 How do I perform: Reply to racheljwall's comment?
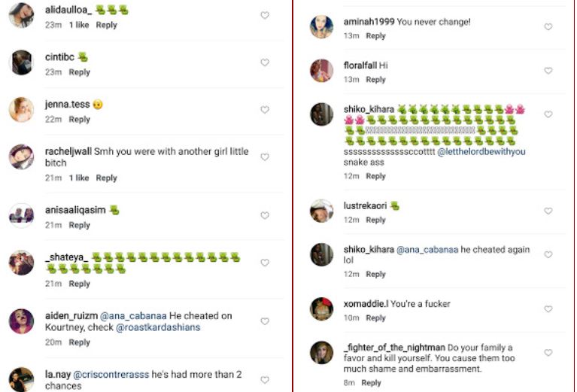pyautogui.click(x=106, y=178)
